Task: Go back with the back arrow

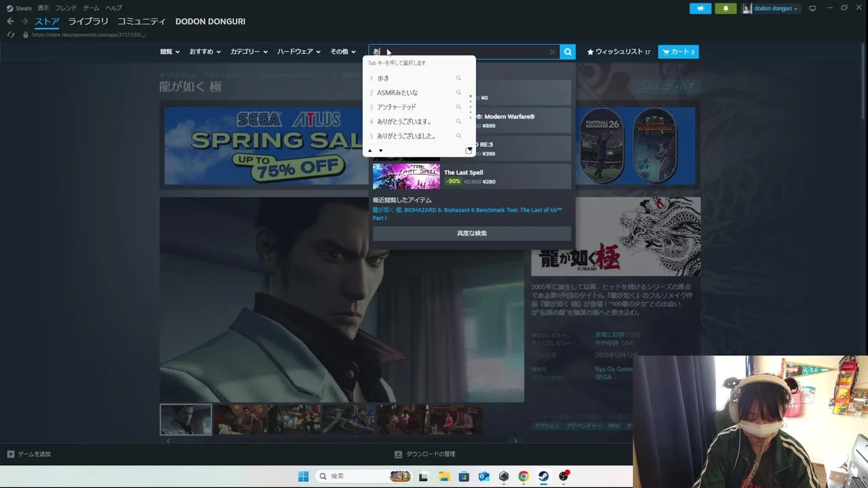Action: (10, 22)
